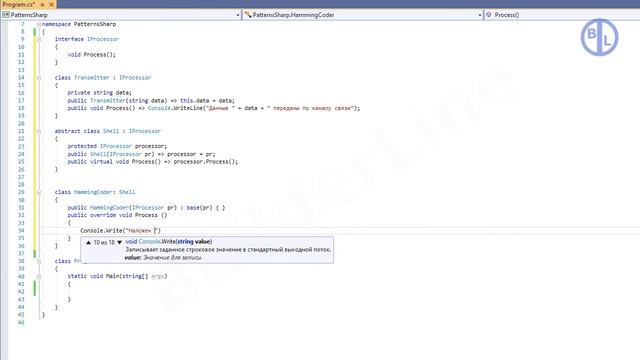The width and height of the screenshot is (640, 360).
Task: Show previous overload in Console.Write tooltip
Action: coord(88,242)
